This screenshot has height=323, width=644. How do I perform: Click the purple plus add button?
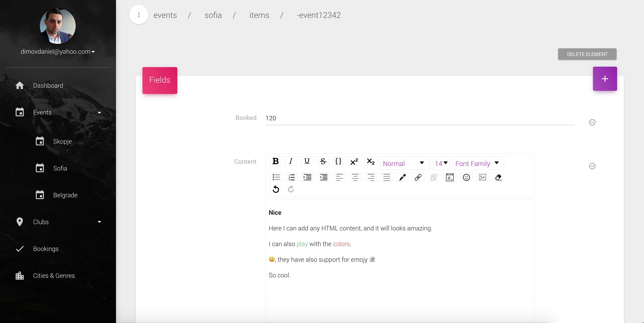point(605,79)
